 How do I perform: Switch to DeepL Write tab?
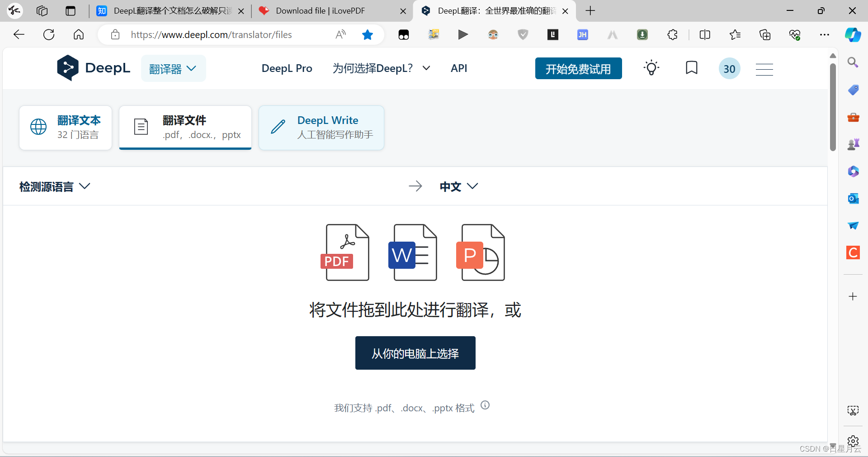pos(321,128)
